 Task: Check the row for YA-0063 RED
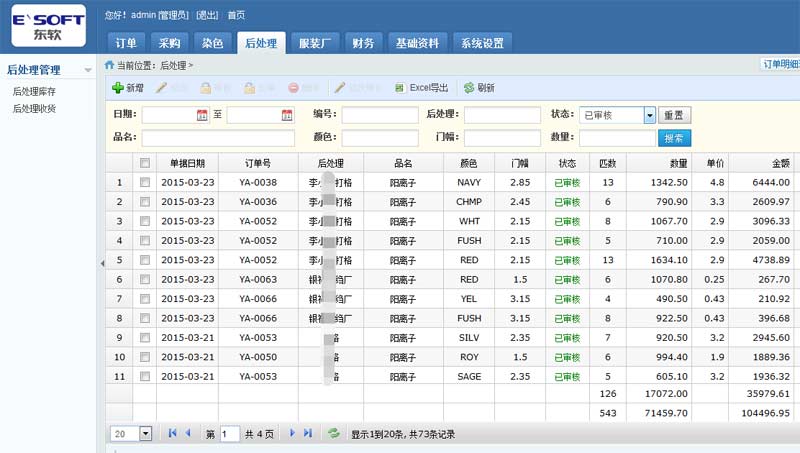(x=145, y=279)
